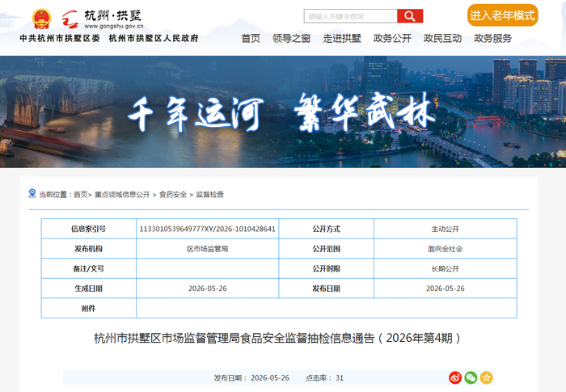Click the 区市场监管局 cell

coord(208,249)
